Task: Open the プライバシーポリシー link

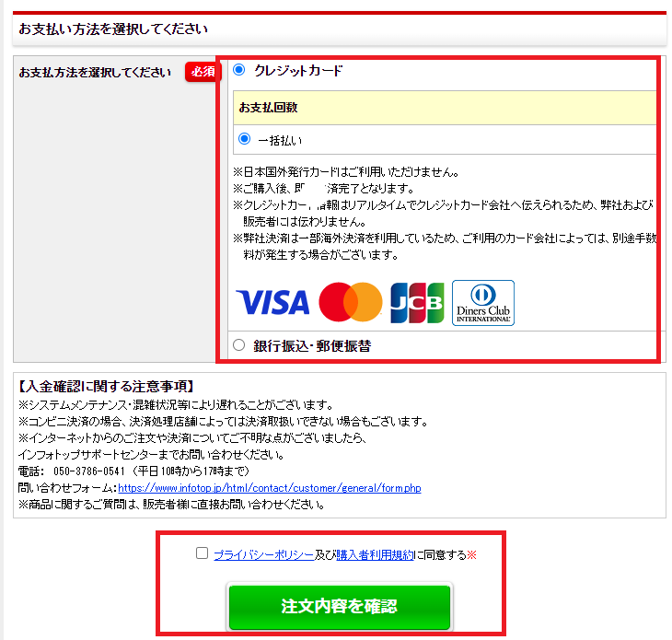Action: (264, 555)
